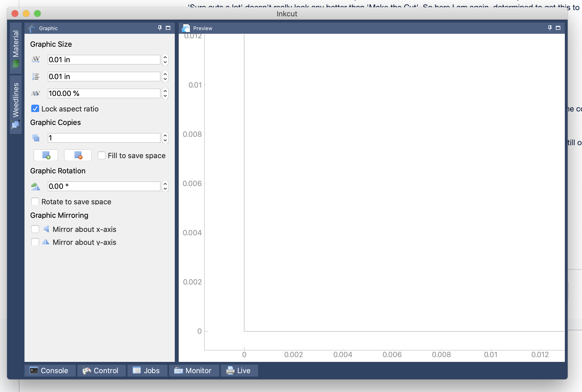Click the add copy button icon

coord(46,155)
